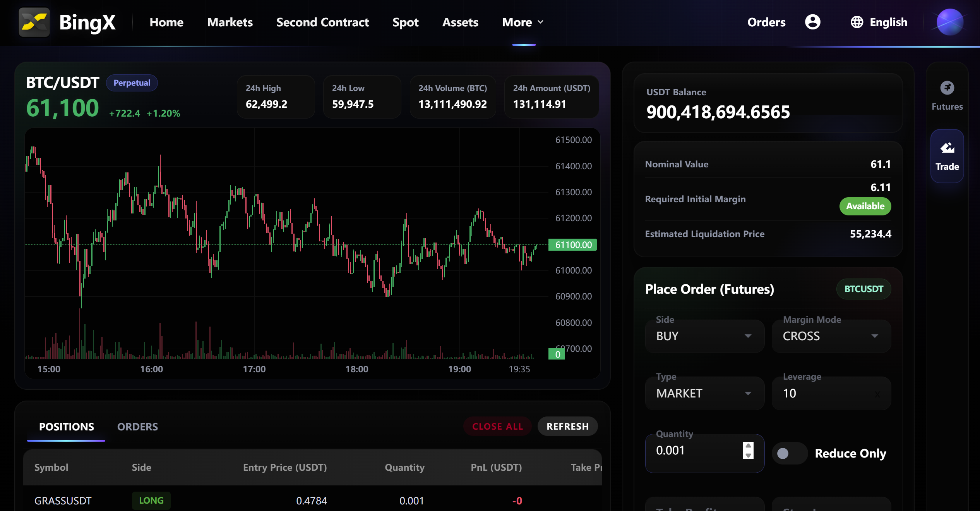The width and height of the screenshot is (980, 511).
Task: Click the globe language icon
Action: coord(857,22)
